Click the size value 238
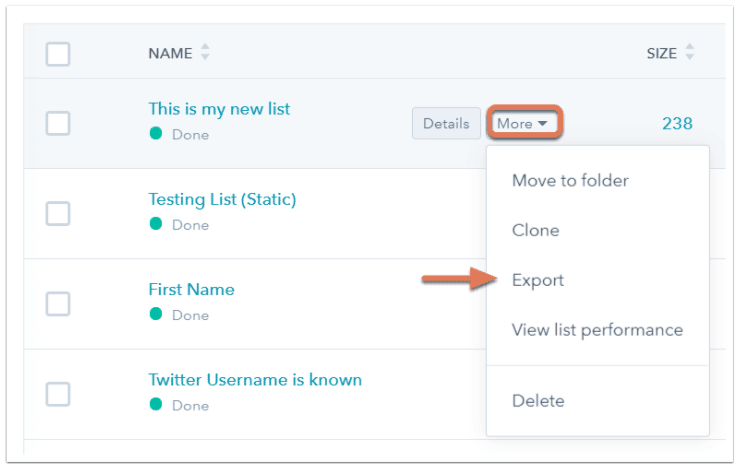Image resolution: width=740 pixels, height=468 pixels. click(x=677, y=123)
